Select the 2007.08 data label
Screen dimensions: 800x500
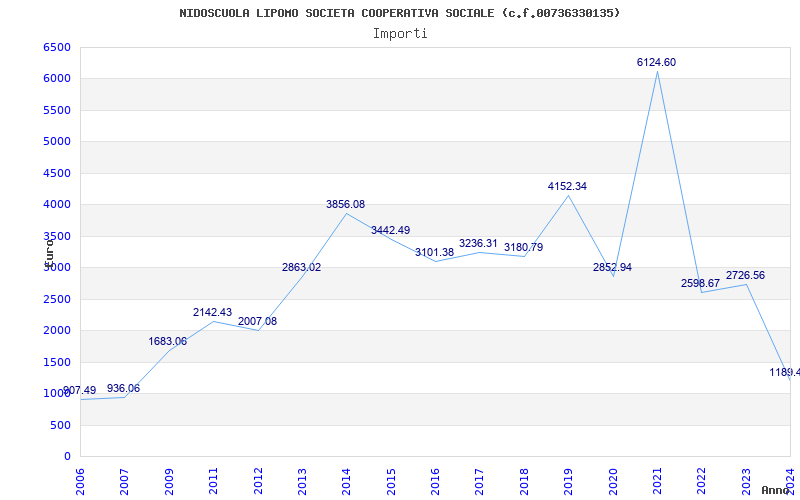point(257,321)
